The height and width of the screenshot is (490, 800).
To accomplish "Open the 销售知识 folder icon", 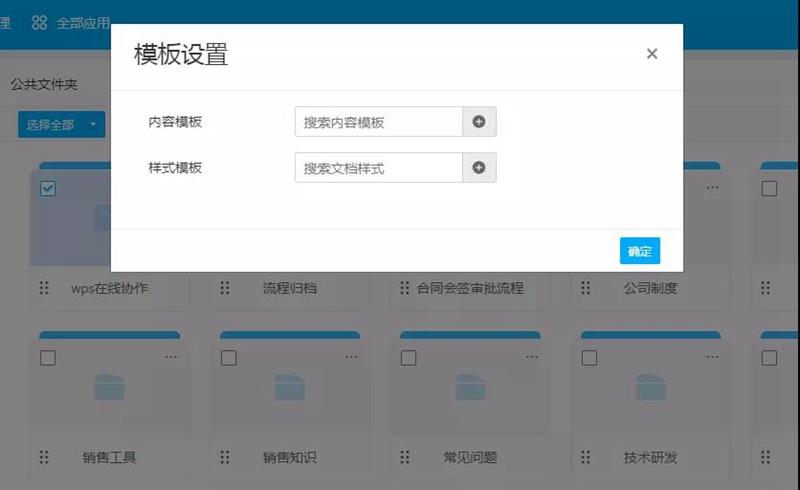I will [290, 387].
